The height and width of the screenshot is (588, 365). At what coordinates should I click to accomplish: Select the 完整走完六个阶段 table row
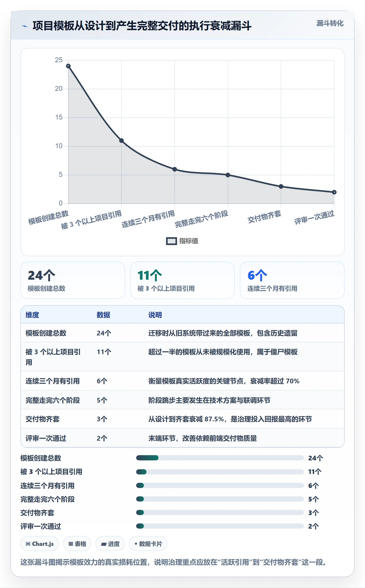click(182, 400)
